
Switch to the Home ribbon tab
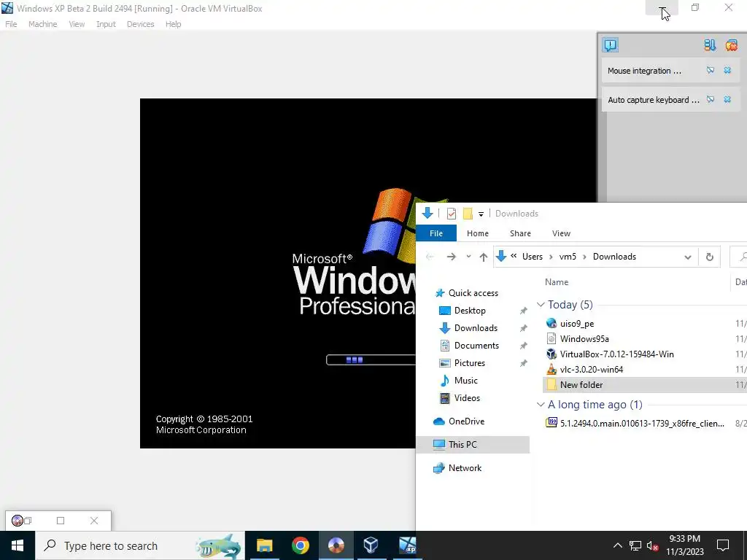pos(477,233)
